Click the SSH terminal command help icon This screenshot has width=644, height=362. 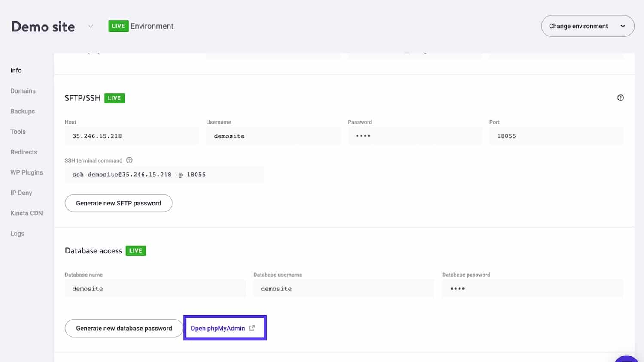pos(129,160)
